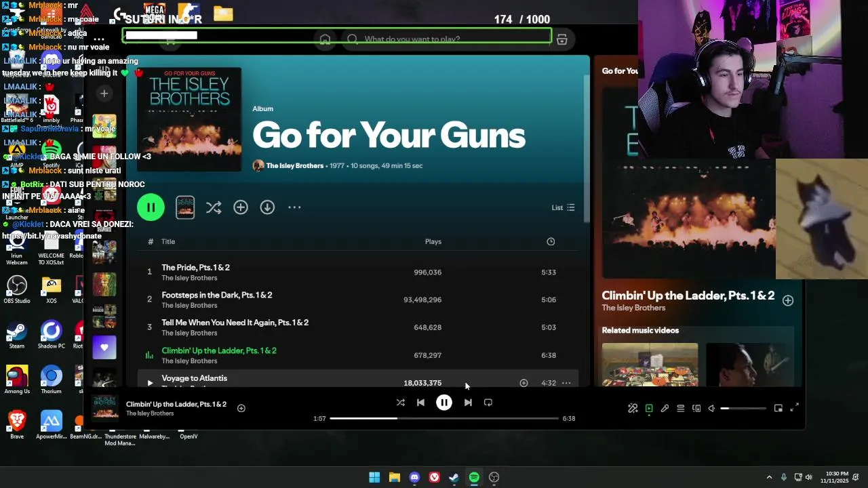Toggle the Now Playing view button
Viewport: 868px width, 488px height.
click(649, 408)
